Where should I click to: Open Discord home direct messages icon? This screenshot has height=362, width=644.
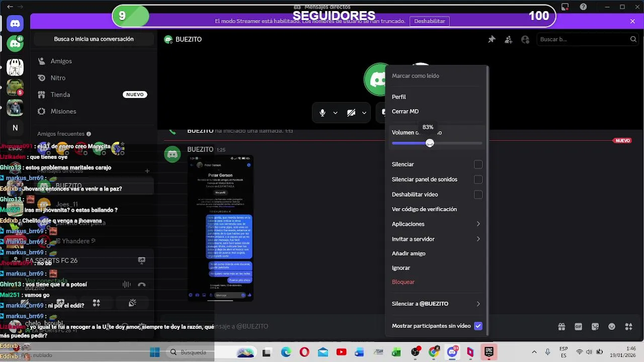pos(15,23)
